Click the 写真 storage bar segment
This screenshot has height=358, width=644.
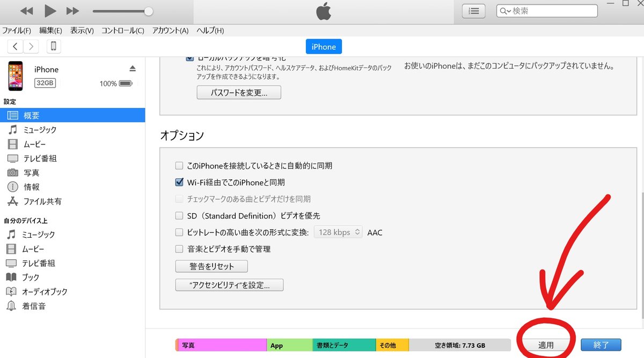(x=222, y=345)
